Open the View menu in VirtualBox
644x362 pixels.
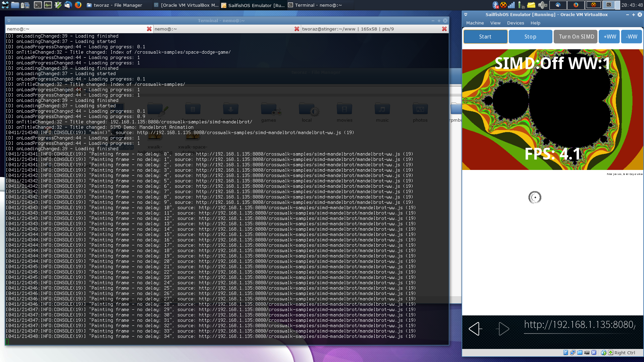[x=495, y=23]
